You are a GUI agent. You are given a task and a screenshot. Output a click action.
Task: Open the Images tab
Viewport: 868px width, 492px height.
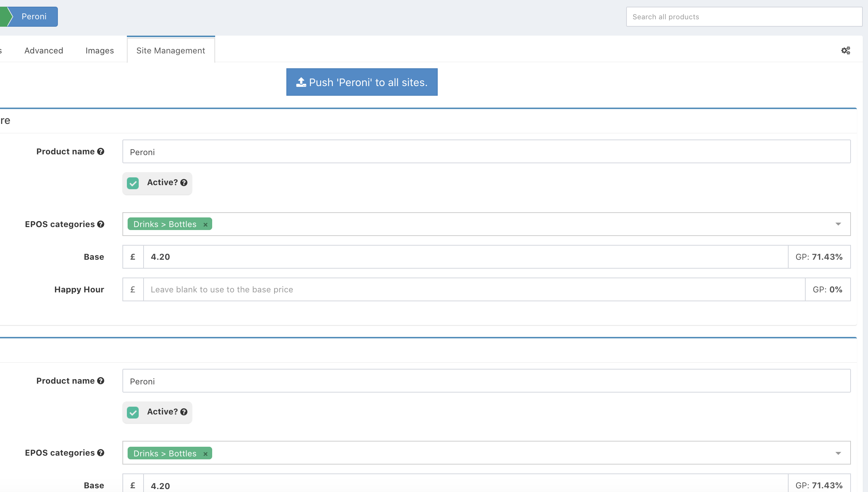point(99,50)
